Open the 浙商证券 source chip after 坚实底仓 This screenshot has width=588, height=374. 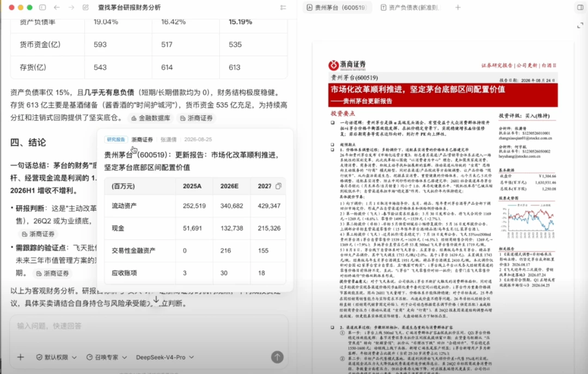[197, 118]
